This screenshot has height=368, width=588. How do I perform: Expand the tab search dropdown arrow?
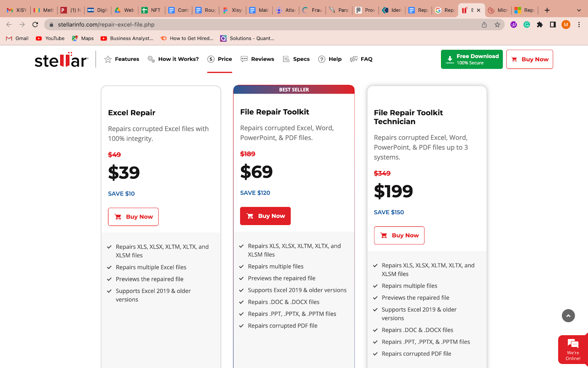(579, 10)
